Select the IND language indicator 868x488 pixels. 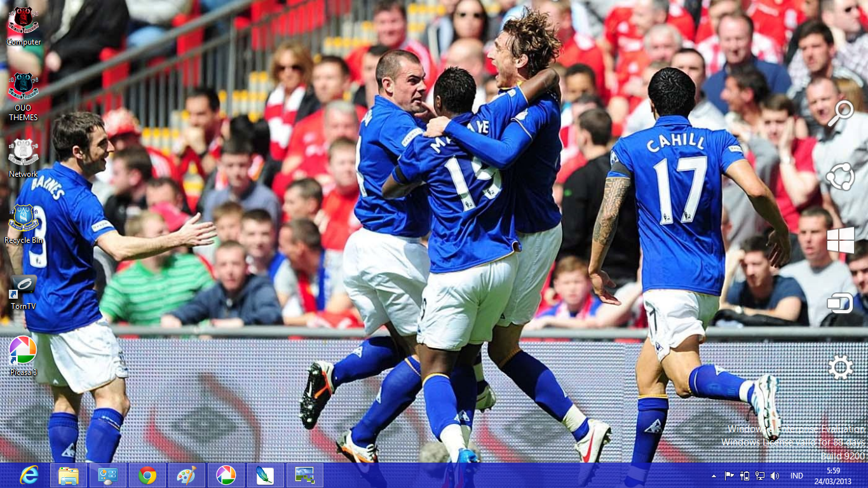point(796,475)
